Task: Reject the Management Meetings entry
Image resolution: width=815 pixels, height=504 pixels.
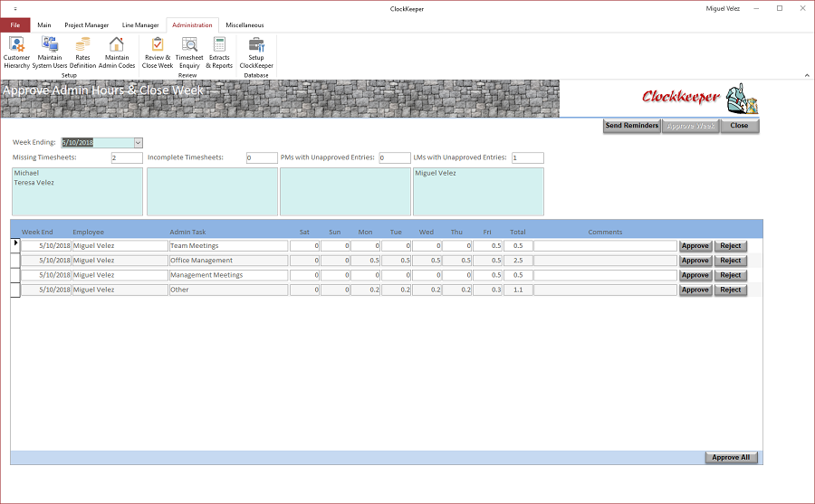Action: point(730,275)
